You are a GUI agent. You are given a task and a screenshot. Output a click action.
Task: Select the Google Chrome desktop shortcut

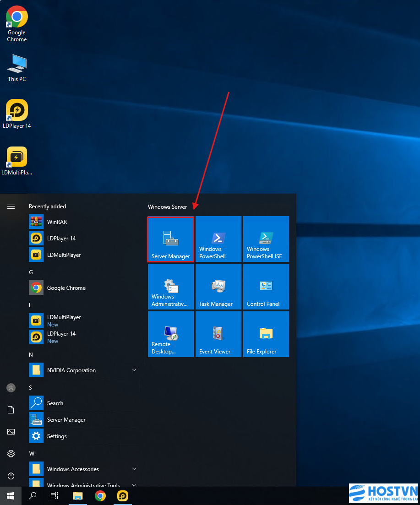17,24
